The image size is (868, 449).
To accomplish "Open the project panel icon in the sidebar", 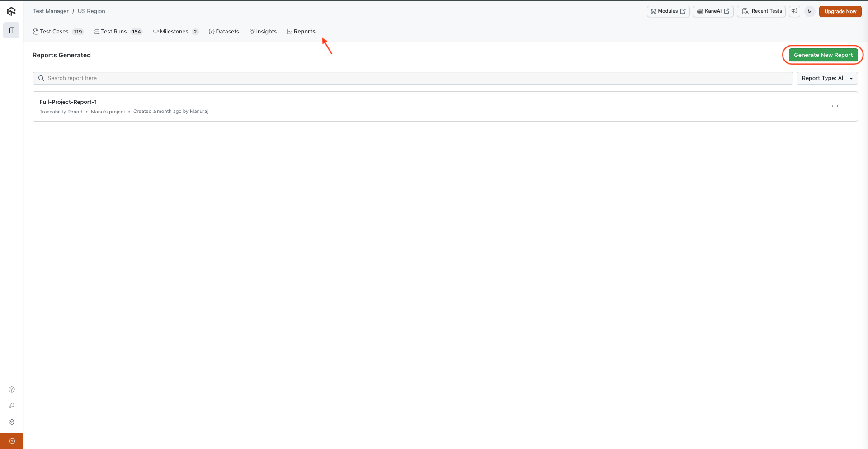I will [x=11, y=30].
